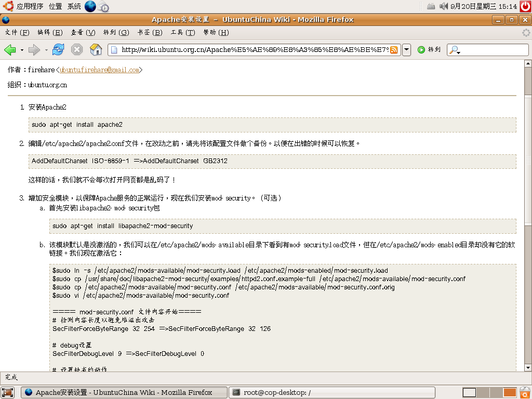Select the first workspace in switcher
This screenshot has height=399, width=532.
point(469,393)
